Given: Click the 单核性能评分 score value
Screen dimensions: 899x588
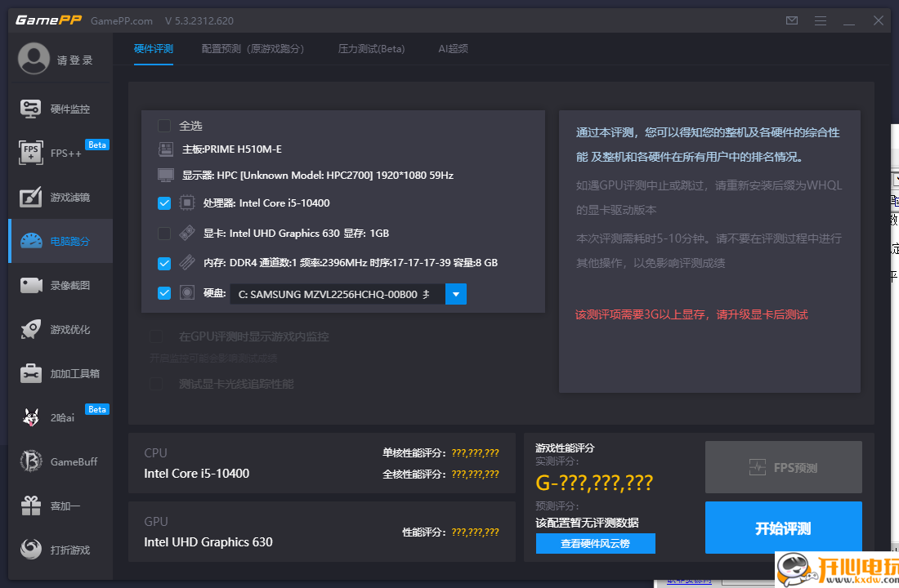Looking at the screenshot, I should tap(476, 452).
